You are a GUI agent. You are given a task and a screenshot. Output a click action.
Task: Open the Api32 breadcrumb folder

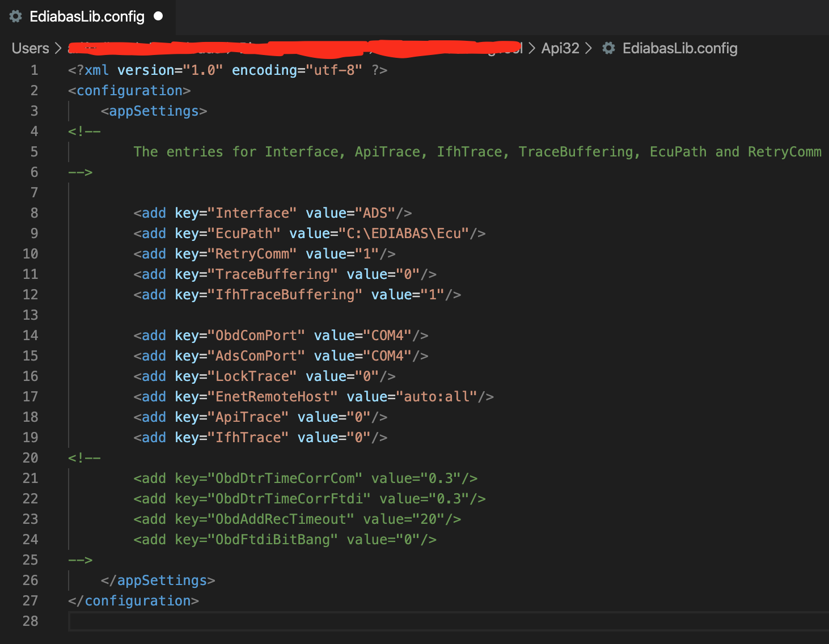pyautogui.click(x=560, y=49)
